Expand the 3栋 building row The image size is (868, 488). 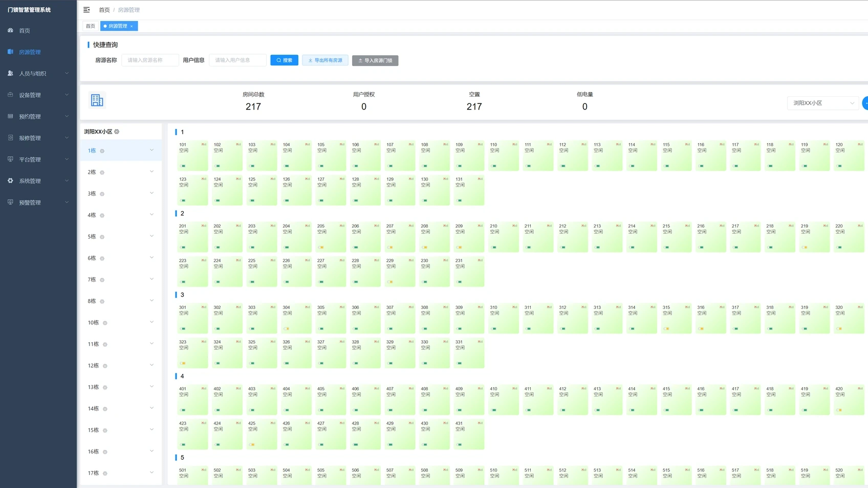121,193
